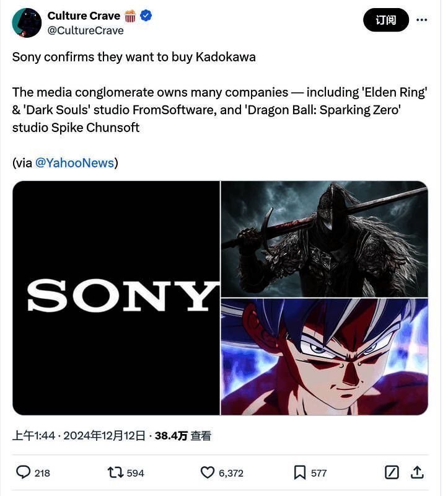448x496 pixels.
Task: Click the blue verified badge
Action: pos(146,15)
